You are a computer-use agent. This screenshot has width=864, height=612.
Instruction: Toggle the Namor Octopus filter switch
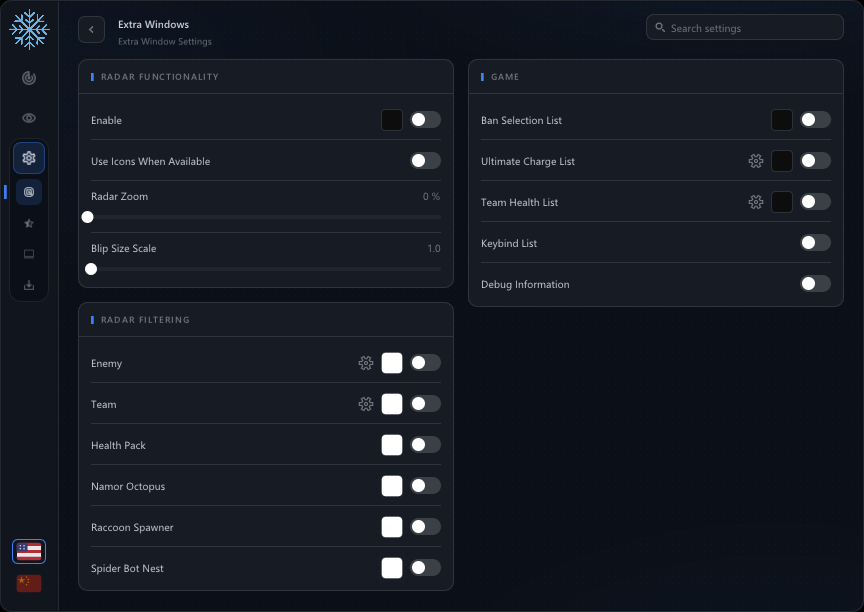(425, 486)
